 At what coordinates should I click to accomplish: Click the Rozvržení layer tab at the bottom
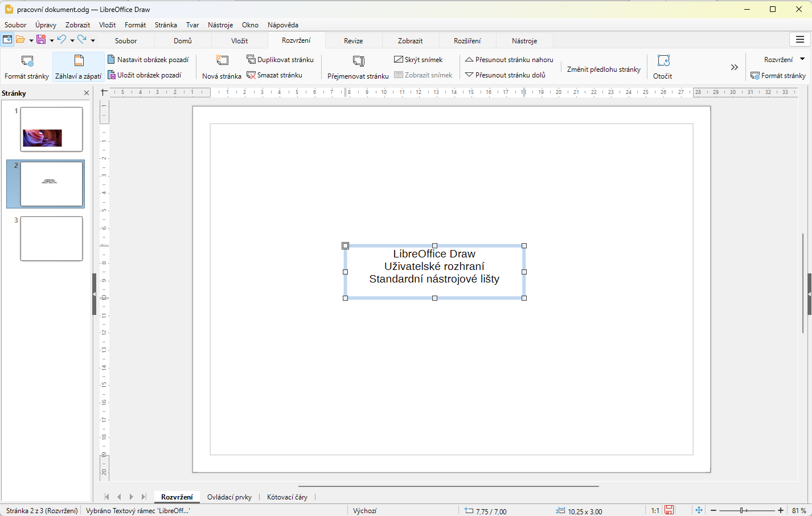[177, 497]
